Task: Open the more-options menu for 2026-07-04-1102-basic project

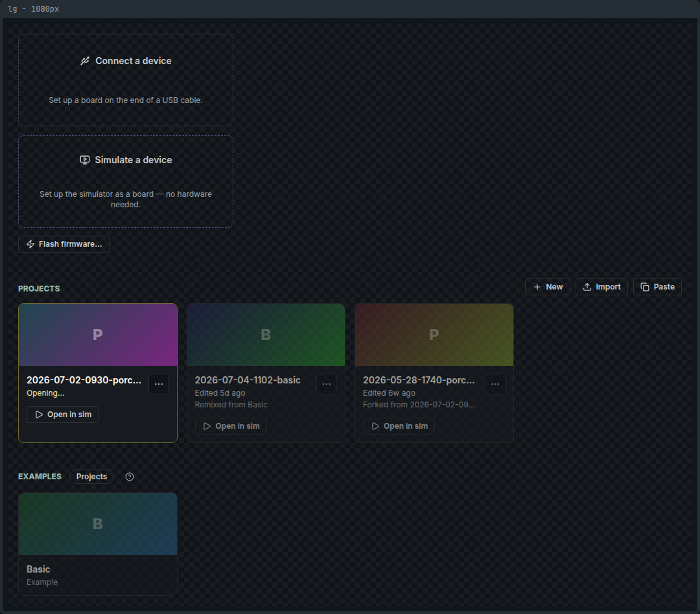Action: 327,384
